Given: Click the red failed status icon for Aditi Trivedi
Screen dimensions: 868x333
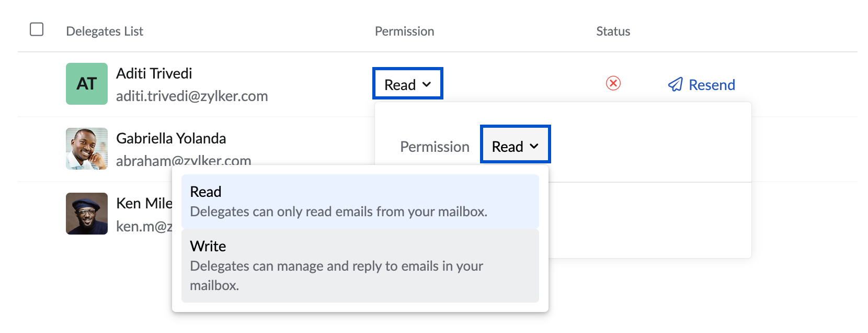Looking at the screenshot, I should click(612, 83).
